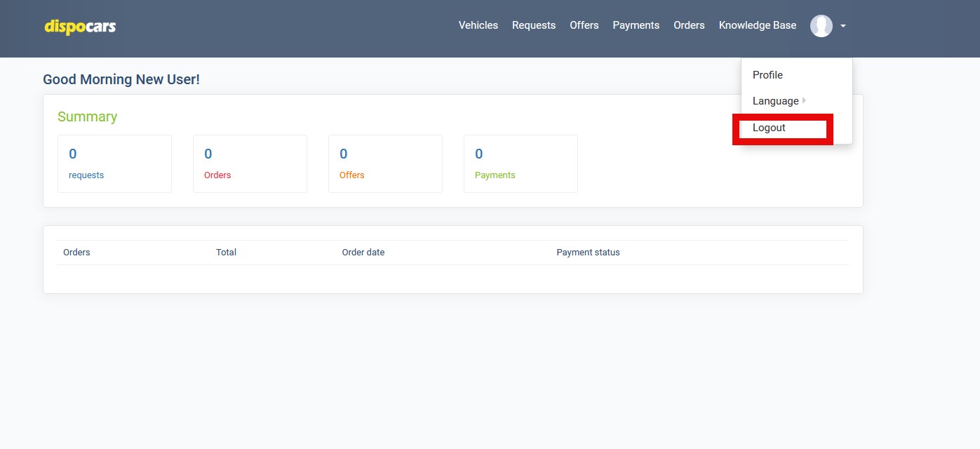Image resolution: width=980 pixels, height=449 pixels.
Task: Click the Orders summary card
Action: [x=250, y=163]
